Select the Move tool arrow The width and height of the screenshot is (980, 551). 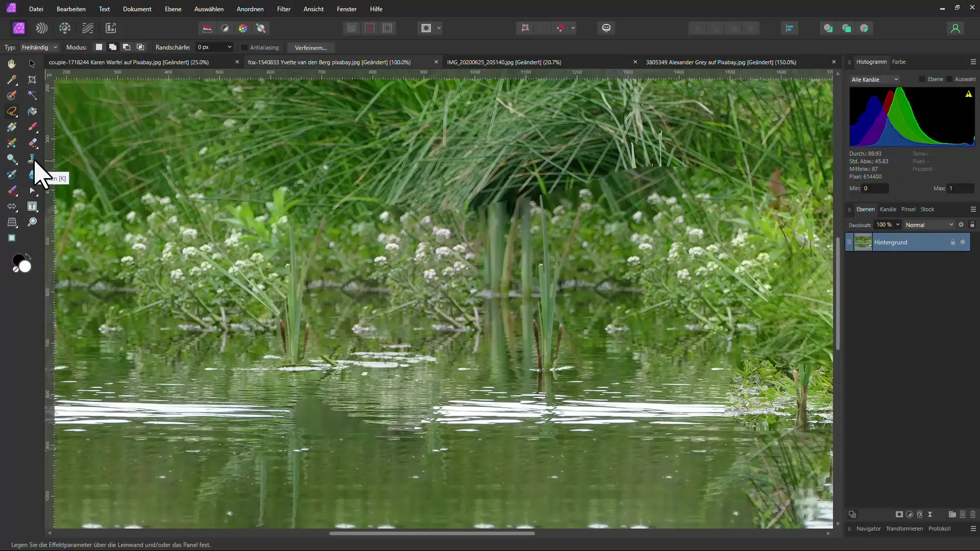(x=32, y=64)
